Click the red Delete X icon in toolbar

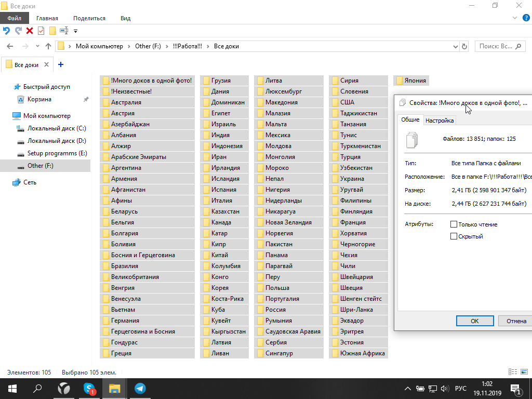(x=30, y=31)
